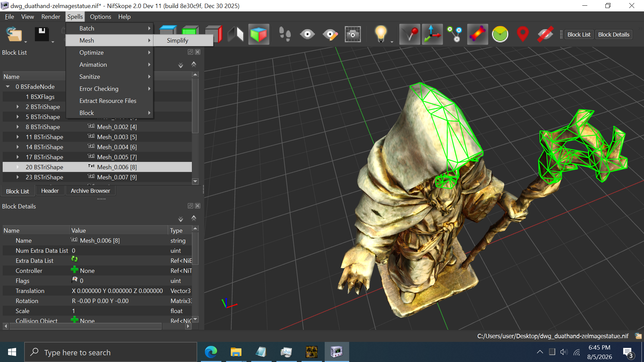Click the screenshot camera icon
Screen dimensions: 644x362
point(353,34)
